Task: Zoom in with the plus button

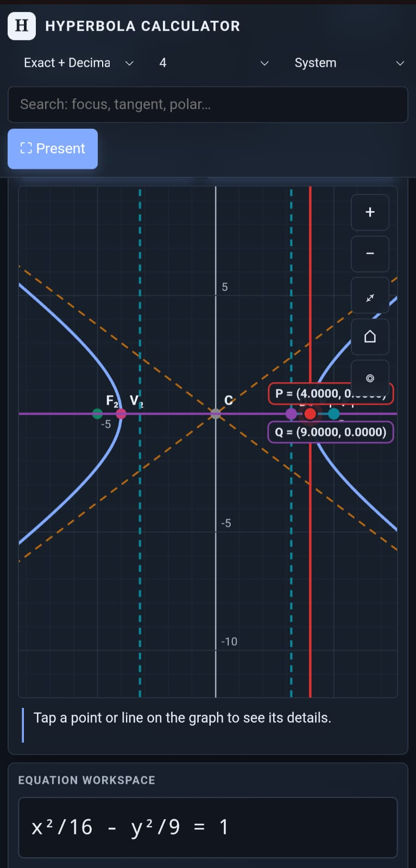Action: 370,212
